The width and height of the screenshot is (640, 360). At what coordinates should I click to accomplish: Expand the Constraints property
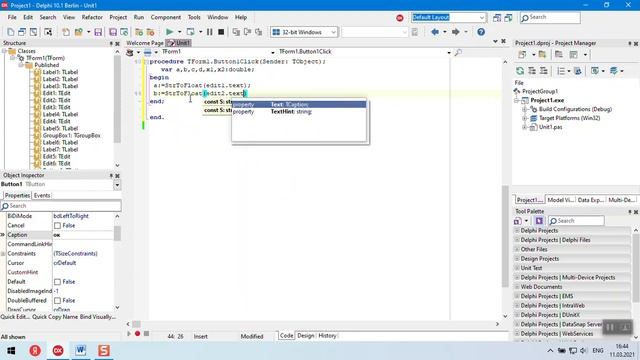pos(3,254)
